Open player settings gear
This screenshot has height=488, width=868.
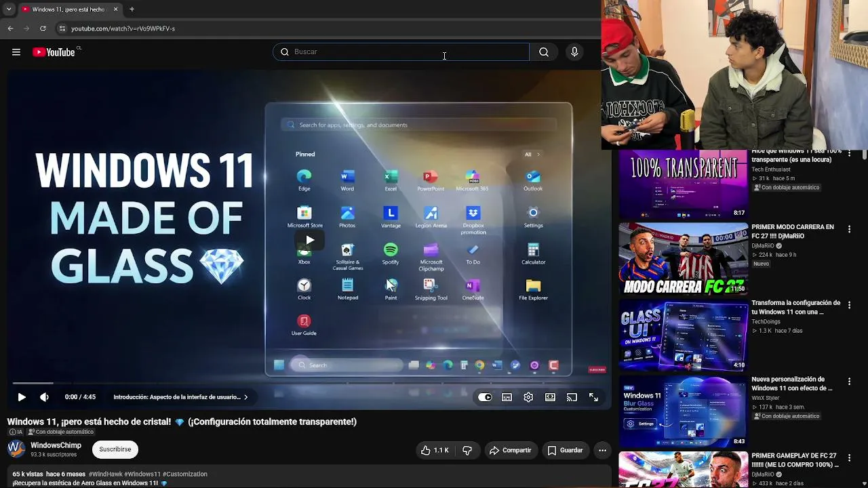tap(528, 397)
